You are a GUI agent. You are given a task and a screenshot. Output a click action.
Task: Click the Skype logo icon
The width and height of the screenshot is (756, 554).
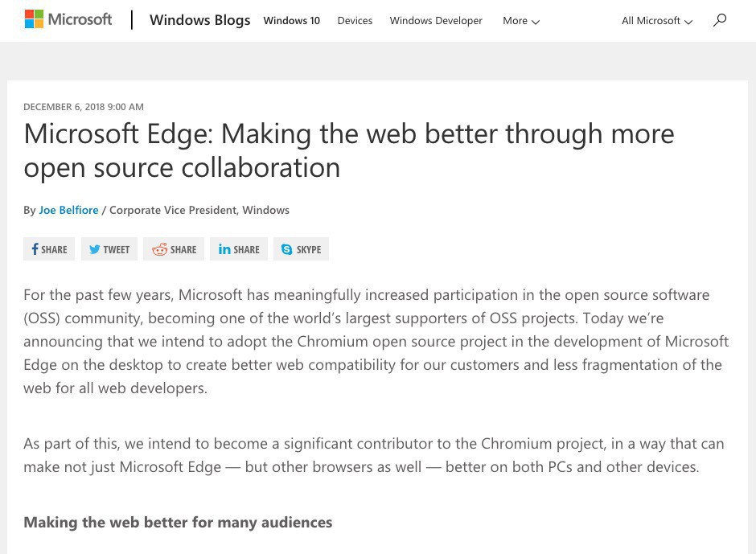point(286,249)
